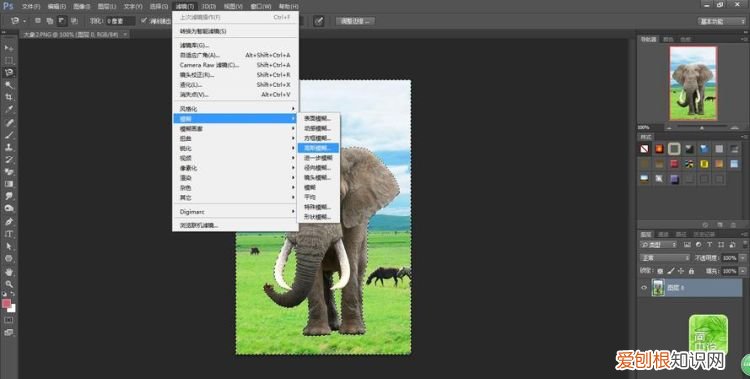Click Add to Selection mode icon
The image size is (750, 379).
pos(50,21)
